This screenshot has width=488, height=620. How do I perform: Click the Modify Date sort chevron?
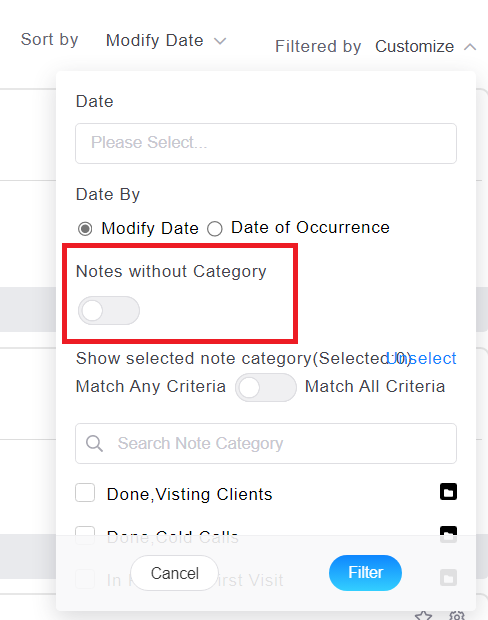220,41
